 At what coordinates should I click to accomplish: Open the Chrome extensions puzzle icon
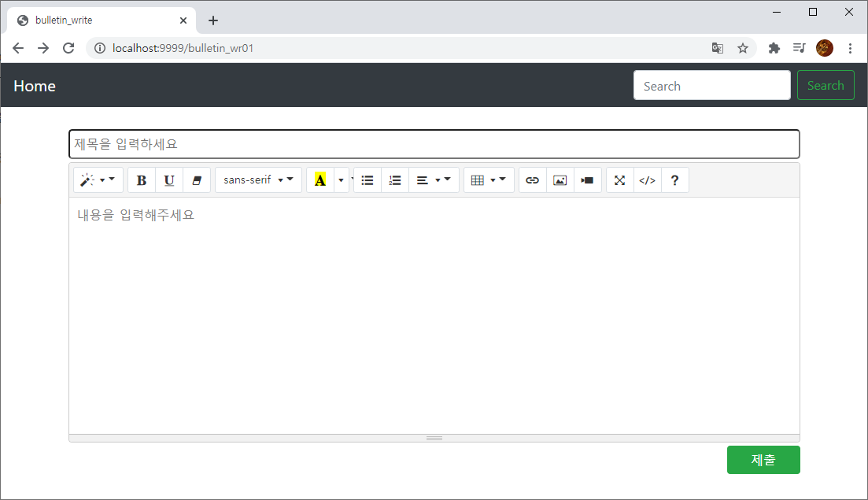click(774, 48)
